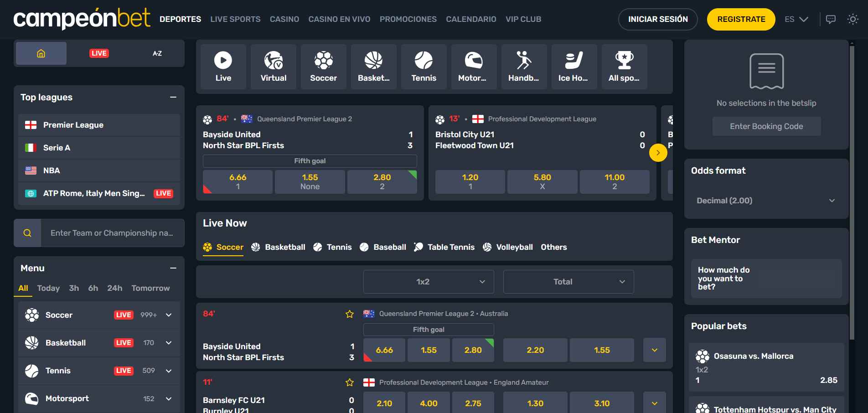Screen dimensions: 868x413
Task: Go to VIP CLUB navigation item
Action: 523,19
